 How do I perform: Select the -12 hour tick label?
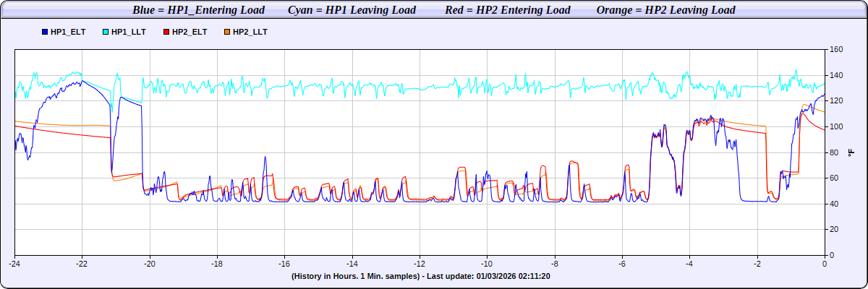point(420,264)
